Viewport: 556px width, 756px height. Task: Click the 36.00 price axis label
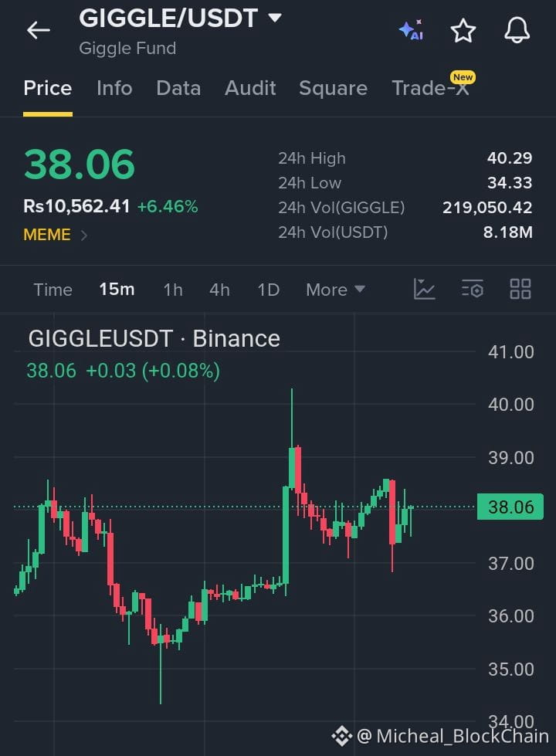(510, 615)
